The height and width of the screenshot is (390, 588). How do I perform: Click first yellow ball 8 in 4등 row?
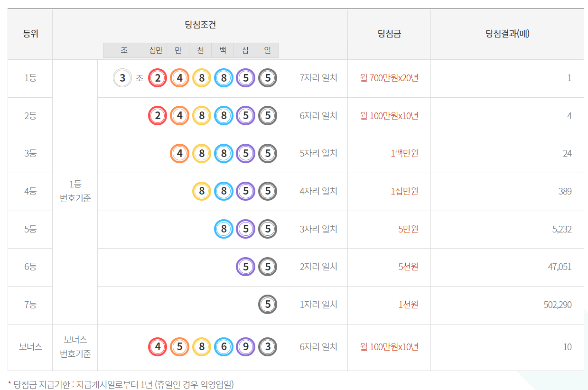coord(202,191)
